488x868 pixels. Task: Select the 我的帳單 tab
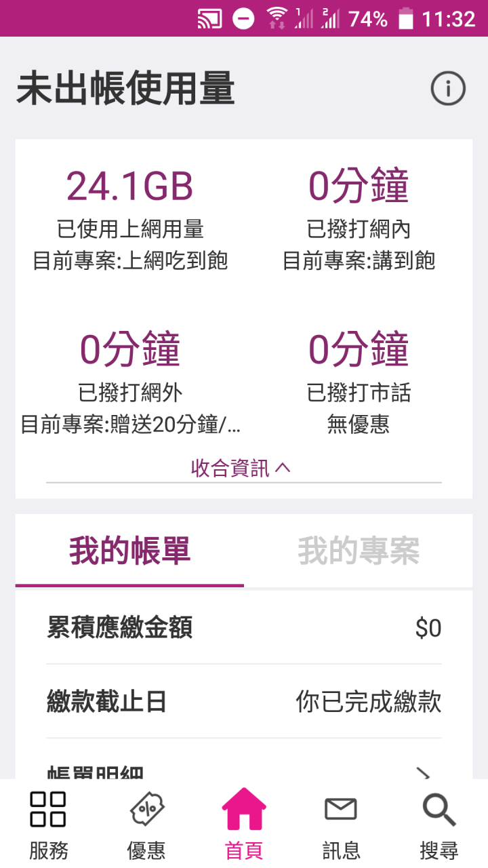[x=129, y=551]
